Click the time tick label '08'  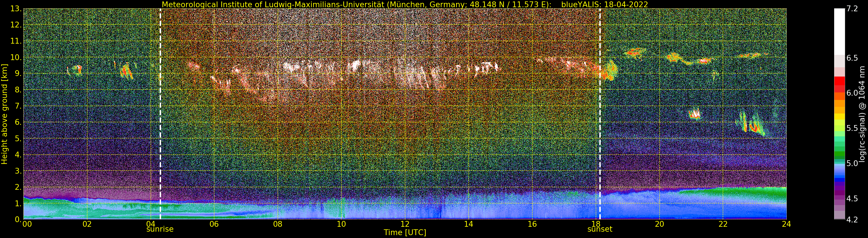pos(278,224)
